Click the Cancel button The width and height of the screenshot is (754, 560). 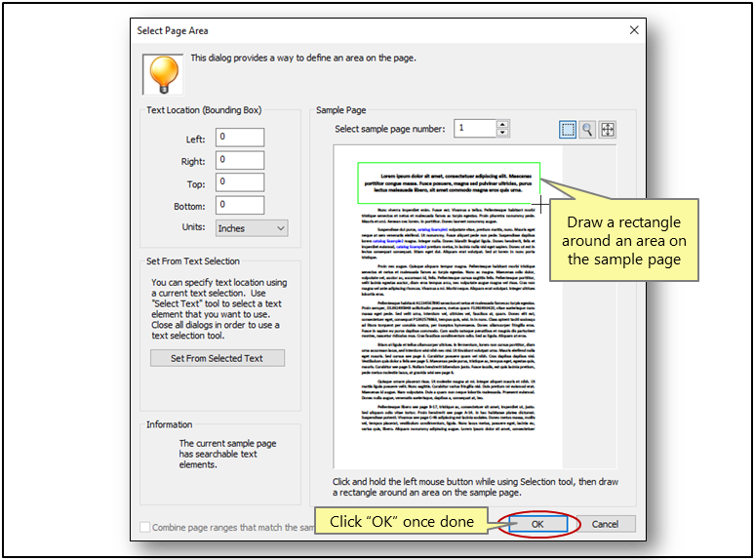pyautogui.click(x=605, y=524)
